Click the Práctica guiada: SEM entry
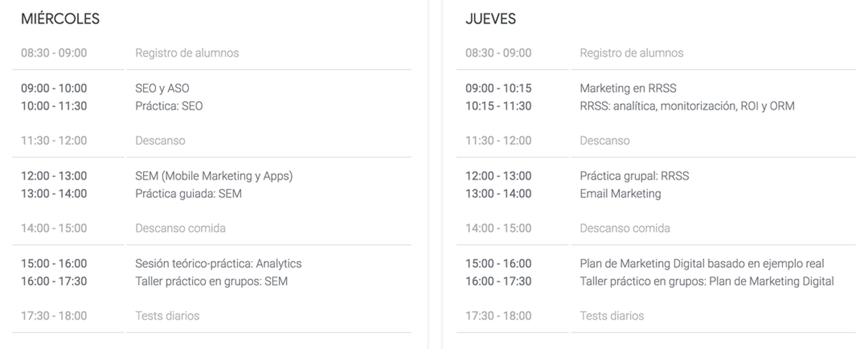868x349 pixels. (188, 194)
